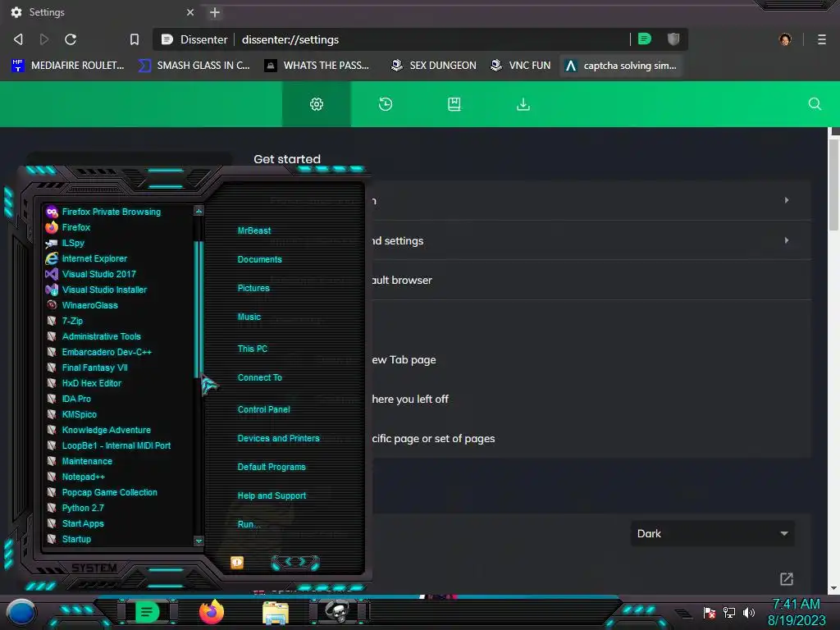Click the Start orb on taskbar
This screenshot has width=840, height=630.
point(21,612)
